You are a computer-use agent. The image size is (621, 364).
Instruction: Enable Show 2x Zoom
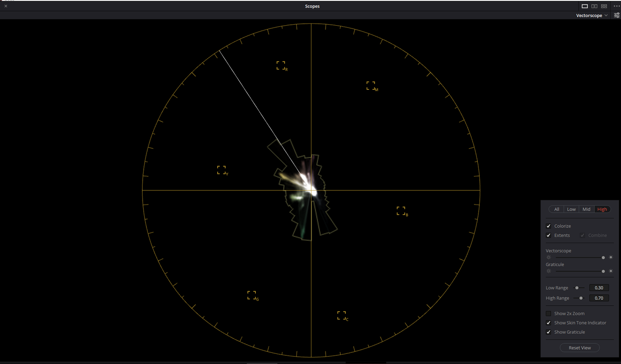549,314
